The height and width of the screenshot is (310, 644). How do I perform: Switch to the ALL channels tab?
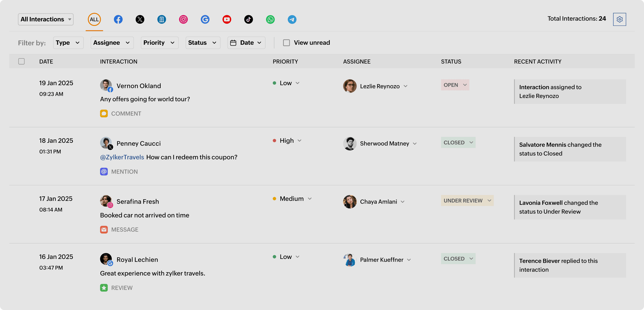tap(94, 19)
